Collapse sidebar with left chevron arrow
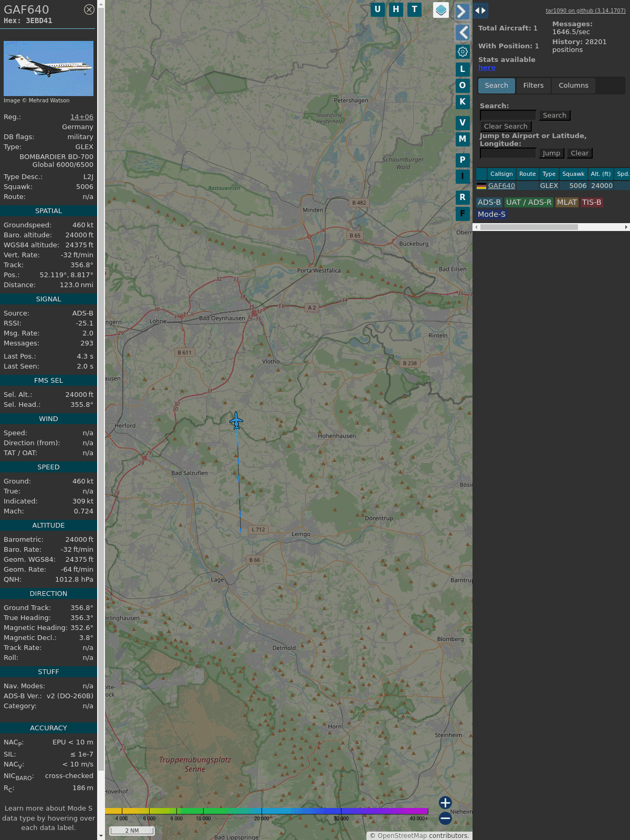The height and width of the screenshot is (840, 630). 463,33
